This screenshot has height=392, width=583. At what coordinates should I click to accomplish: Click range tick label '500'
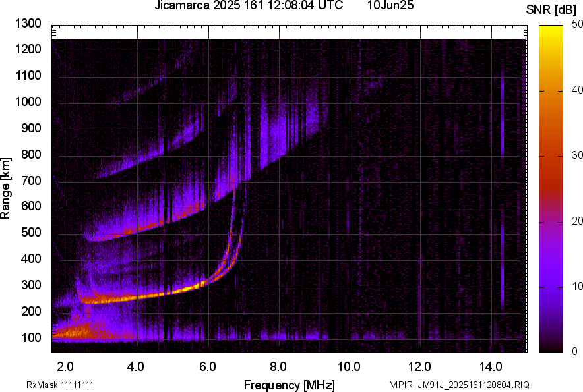pos(31,232)
